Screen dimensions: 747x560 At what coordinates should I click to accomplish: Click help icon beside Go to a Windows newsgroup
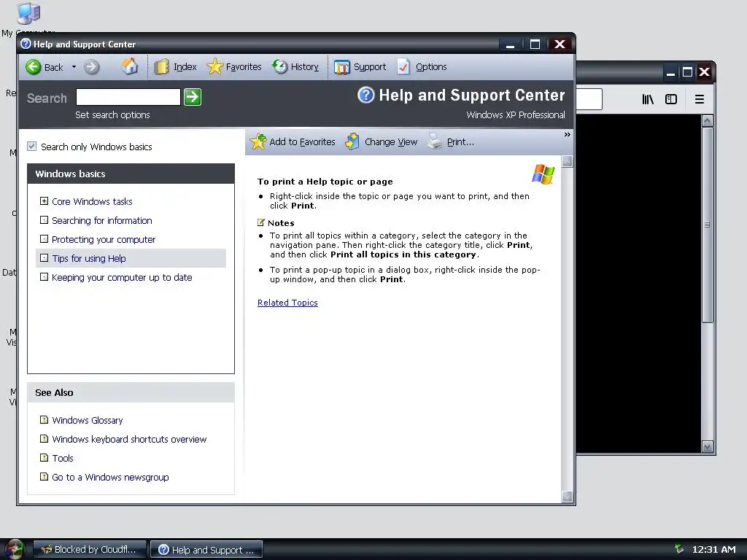[44, 477]
